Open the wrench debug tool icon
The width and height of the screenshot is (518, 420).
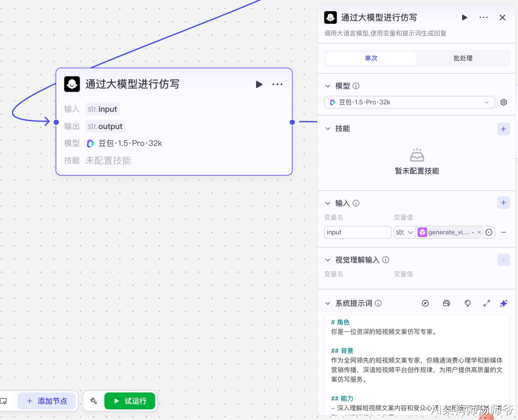[94, 401]
